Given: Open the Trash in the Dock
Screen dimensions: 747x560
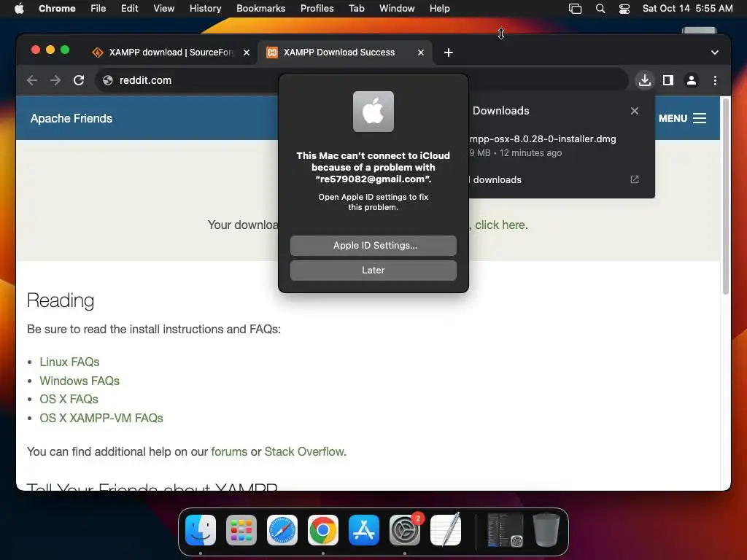Looking at the screenshot, I should click(x=546, y=530).
